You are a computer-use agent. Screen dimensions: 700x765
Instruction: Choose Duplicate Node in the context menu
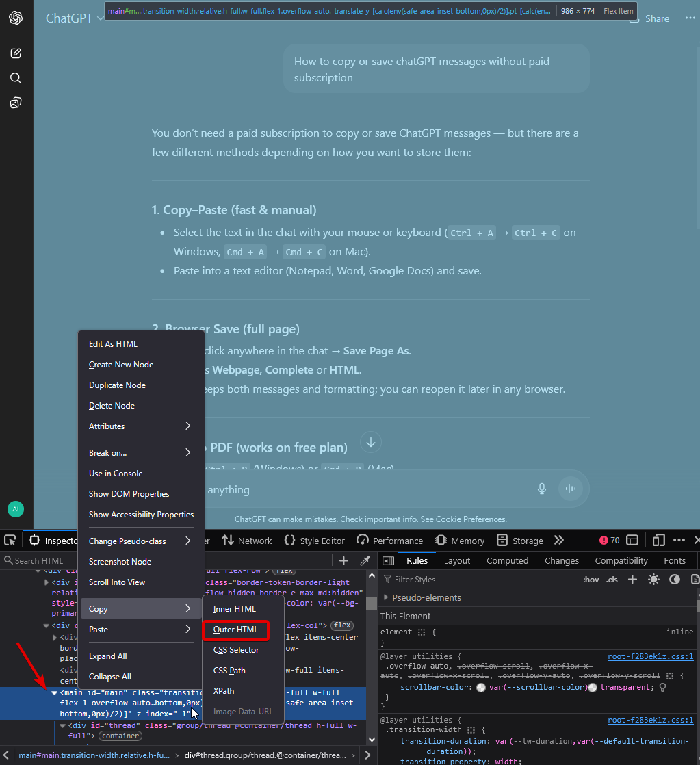pyautogui.click(x=140, y=385)
